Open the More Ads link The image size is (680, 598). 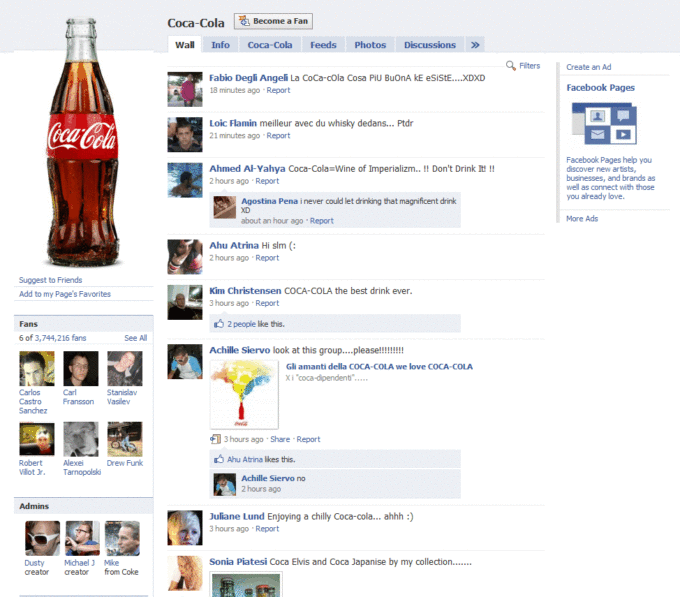point(582,219)
